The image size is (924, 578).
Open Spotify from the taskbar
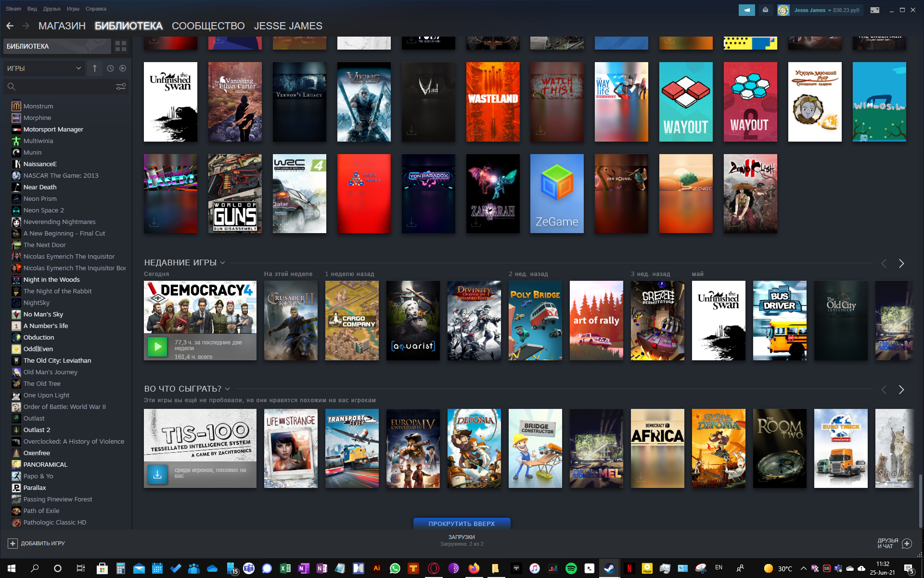(571, 568)
